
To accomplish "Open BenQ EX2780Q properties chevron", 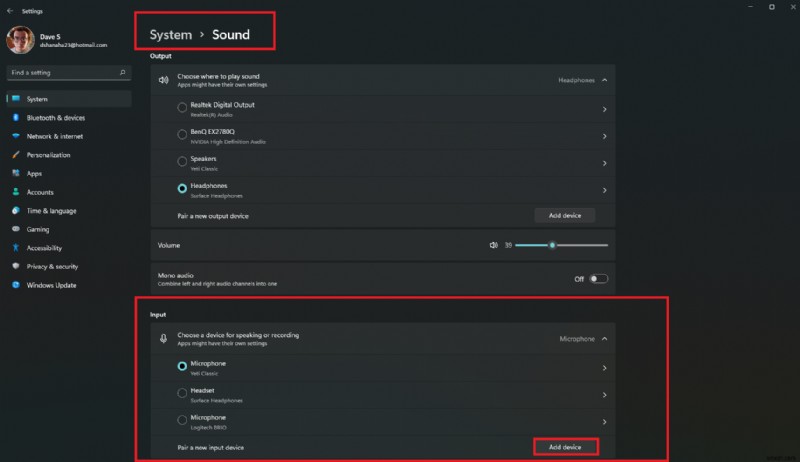I will pyautogui.click(x=605, y=136).
